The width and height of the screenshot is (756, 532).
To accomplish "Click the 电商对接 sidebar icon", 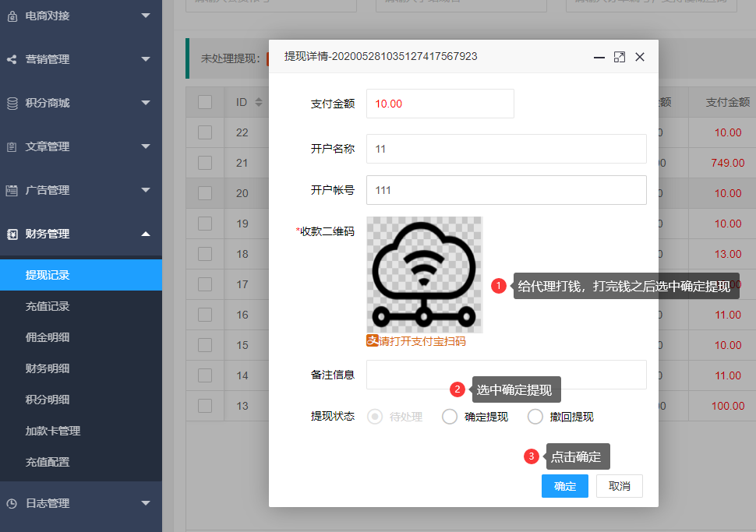I will point(12,16).
